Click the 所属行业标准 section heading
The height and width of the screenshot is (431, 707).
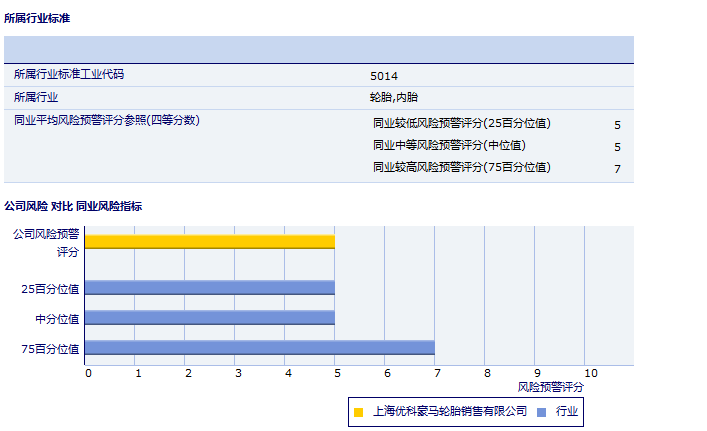click(x=37, y=19)
